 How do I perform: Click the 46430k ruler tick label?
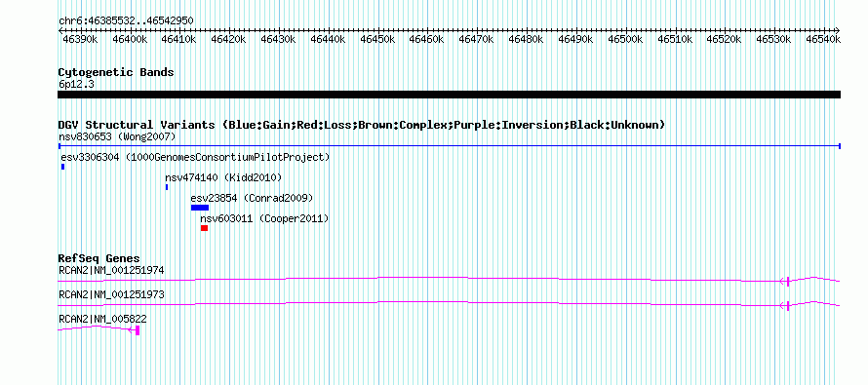(x=279, y=39)
